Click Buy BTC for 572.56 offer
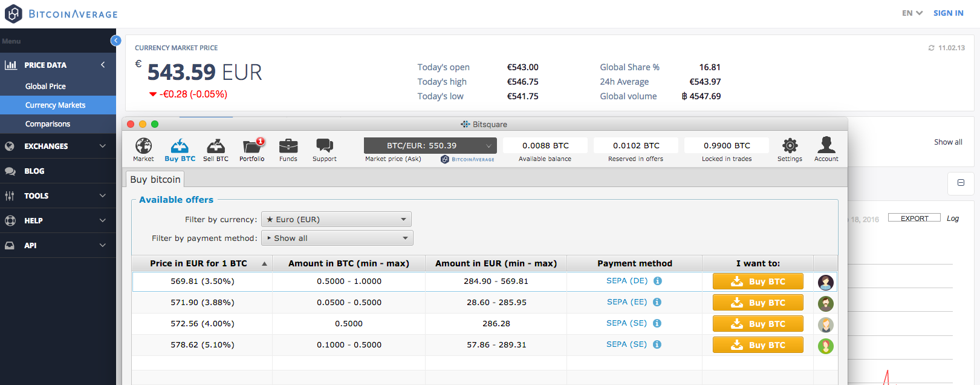This screenshot has width=980, height=385. point(758,324)
